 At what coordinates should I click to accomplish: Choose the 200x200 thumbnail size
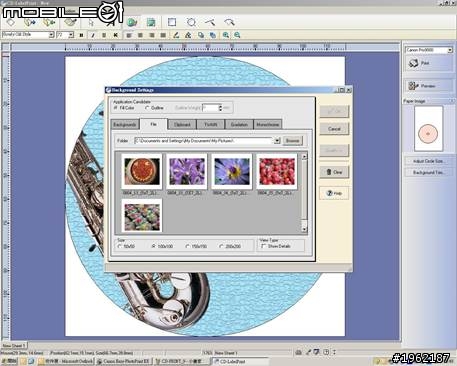pos(221,246)
